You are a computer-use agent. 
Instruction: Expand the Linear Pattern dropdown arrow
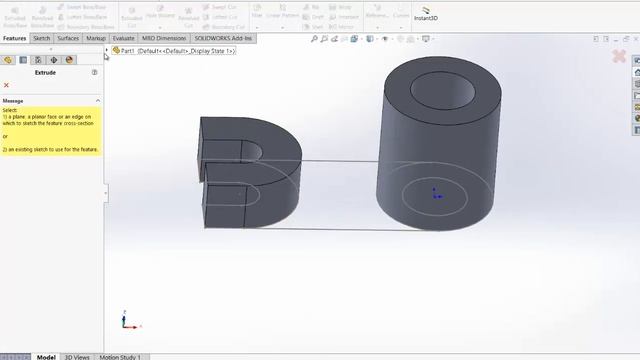[x=282, y=28]
